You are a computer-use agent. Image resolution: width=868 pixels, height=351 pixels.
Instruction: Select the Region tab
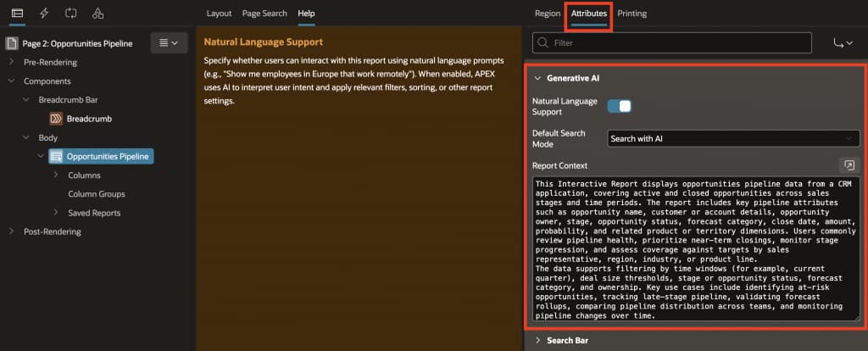[x=547, y=14]
